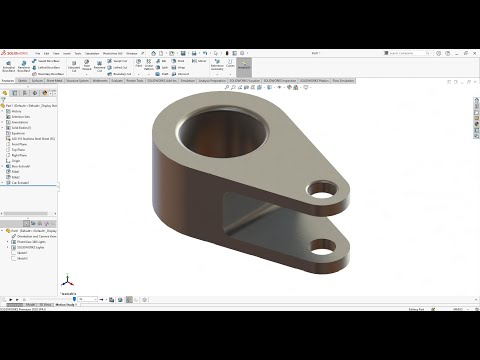
Task: Click the Home icon in quick access toolbar
Action: coord(153,53)
